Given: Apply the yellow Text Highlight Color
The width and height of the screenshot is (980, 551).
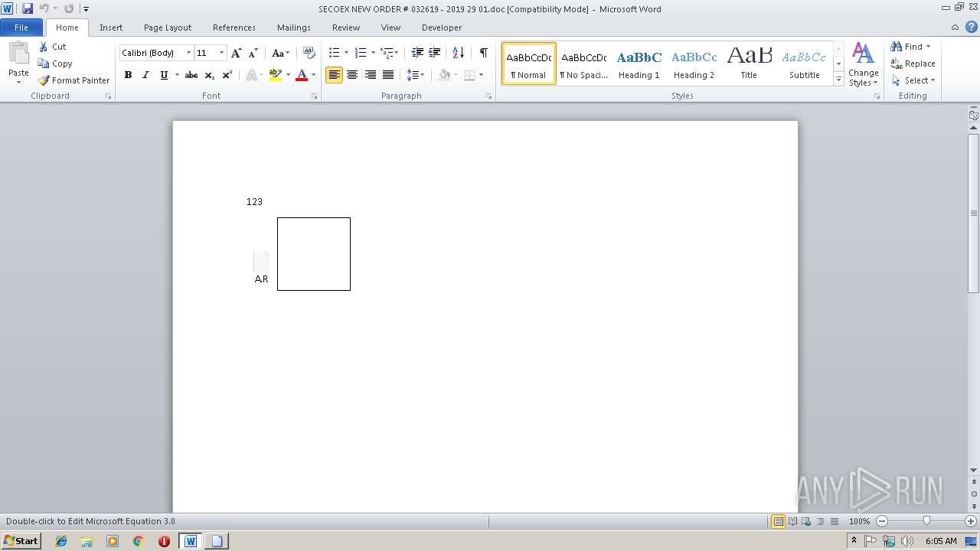Looking at the screenshot, I should 276,75.
